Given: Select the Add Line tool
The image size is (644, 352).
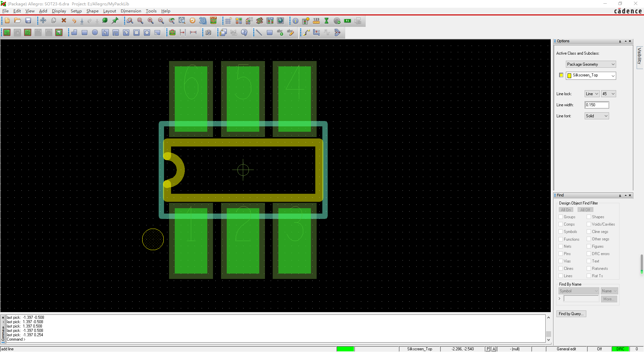Looking at the screenshot, I should click(259, 33).
